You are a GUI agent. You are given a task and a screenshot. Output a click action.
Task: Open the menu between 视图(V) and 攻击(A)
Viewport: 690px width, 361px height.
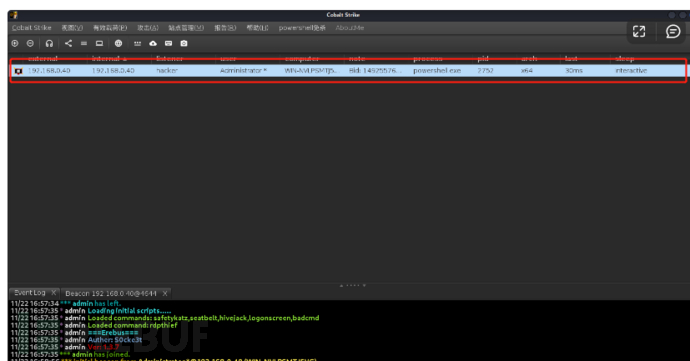coord(110,28)
